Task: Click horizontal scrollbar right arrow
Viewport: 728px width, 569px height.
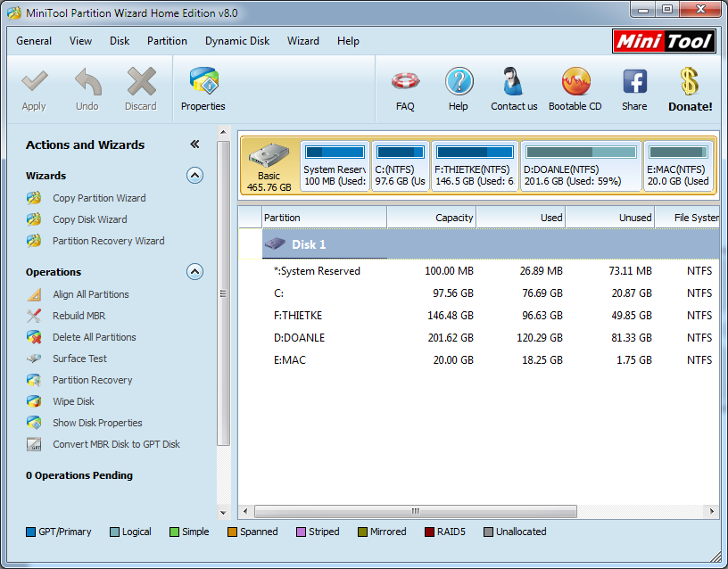Action: (711, 511)
